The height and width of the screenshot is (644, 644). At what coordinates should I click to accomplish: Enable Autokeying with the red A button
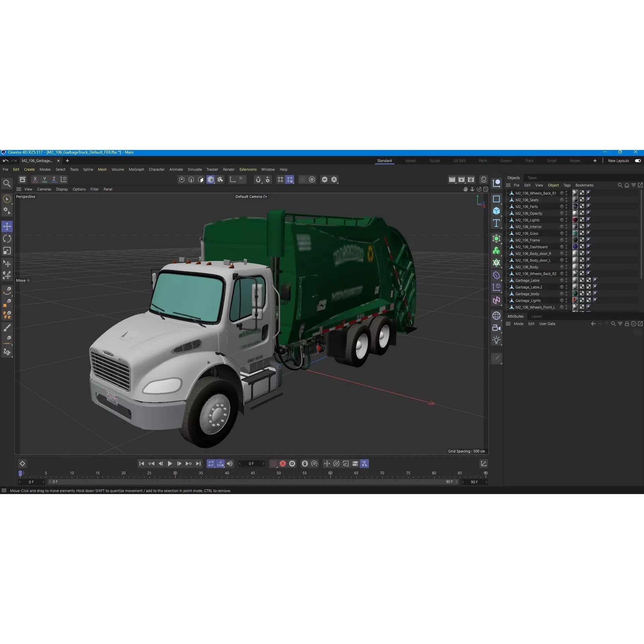tap(283, 464)
